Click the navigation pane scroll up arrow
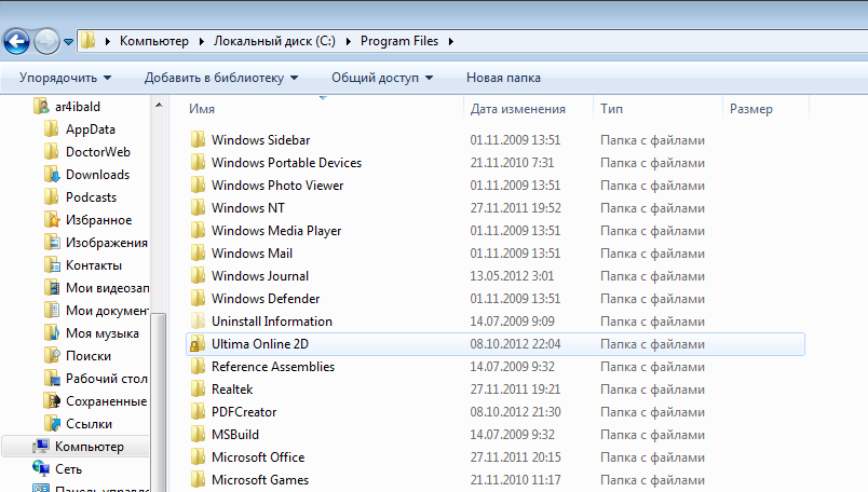This screenshot has height=492, width=868. coord(159,105)
